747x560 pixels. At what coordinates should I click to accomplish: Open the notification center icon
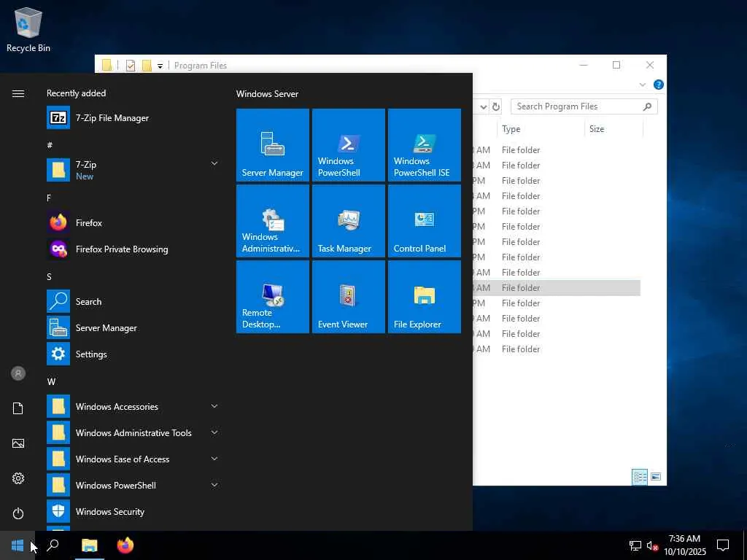(723, 545)
